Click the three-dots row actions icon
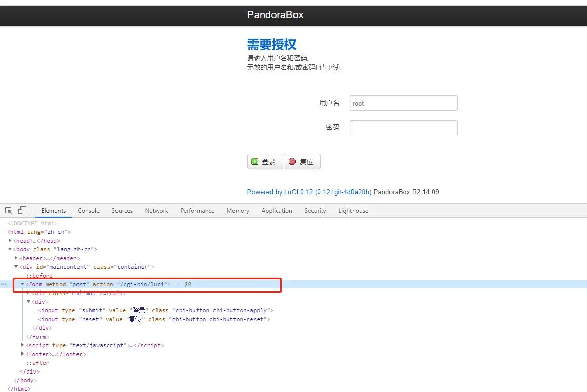This screenshot has width=587, height=392. click(x=4, y=284)
